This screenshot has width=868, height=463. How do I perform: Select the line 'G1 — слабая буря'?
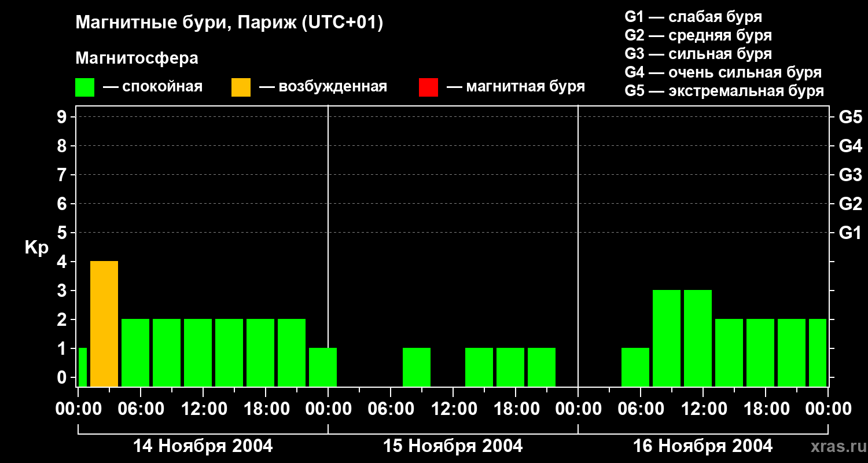click(693, 17)
